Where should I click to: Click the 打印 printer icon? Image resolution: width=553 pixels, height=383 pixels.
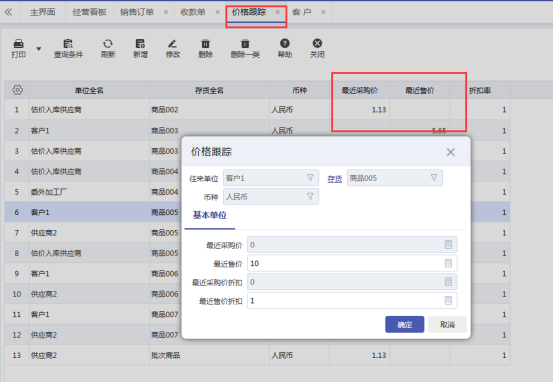click(x=18, y=44)
